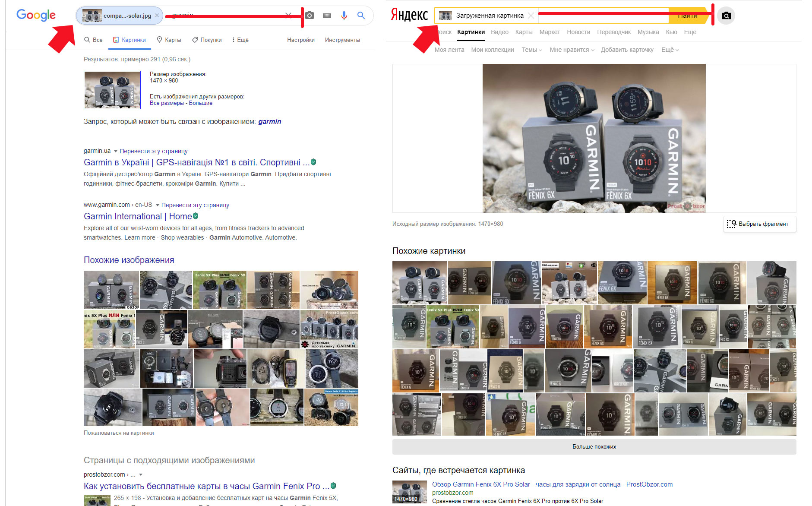Expand Google 'Ещё' menu
The height and width of the screenshot is (506, 812).
click(240, 40)
